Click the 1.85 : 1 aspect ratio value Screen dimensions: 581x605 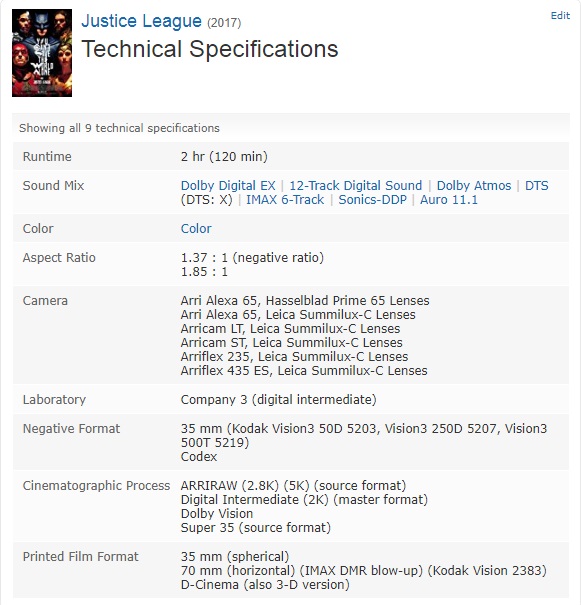tap(204, 272)
